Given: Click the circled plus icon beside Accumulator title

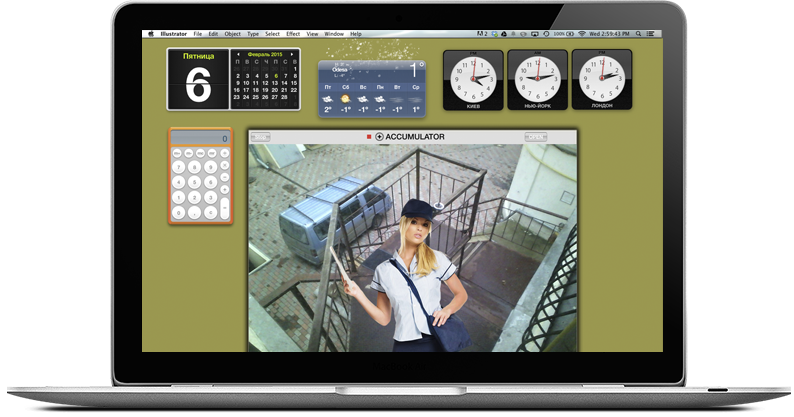Looking at the screenshot, I should coord(379,136).
